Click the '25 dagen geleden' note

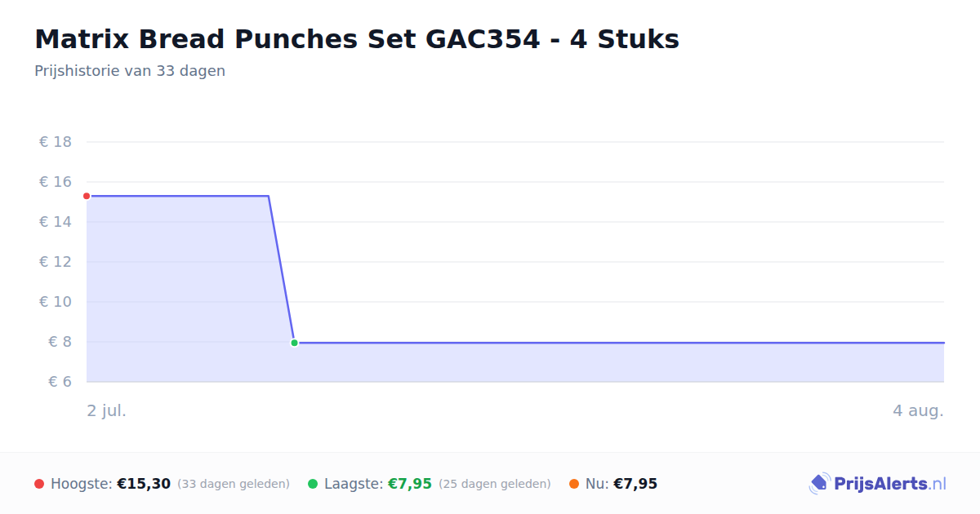tap(495, 484)
